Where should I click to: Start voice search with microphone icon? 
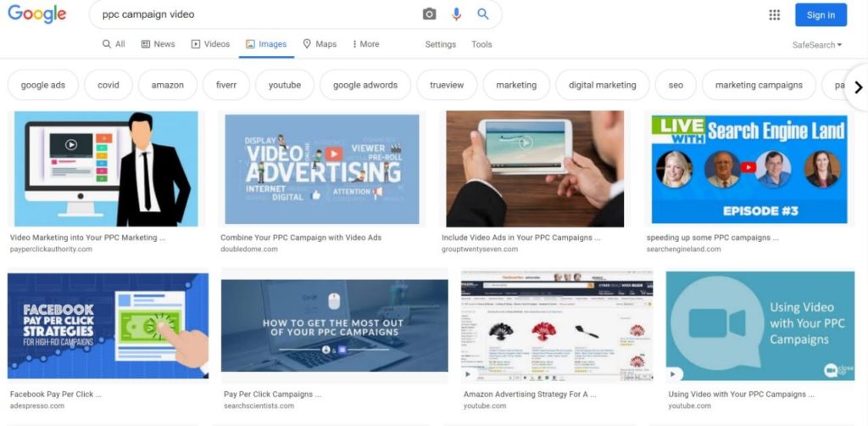pyautogui.click(x=456, y=14)
